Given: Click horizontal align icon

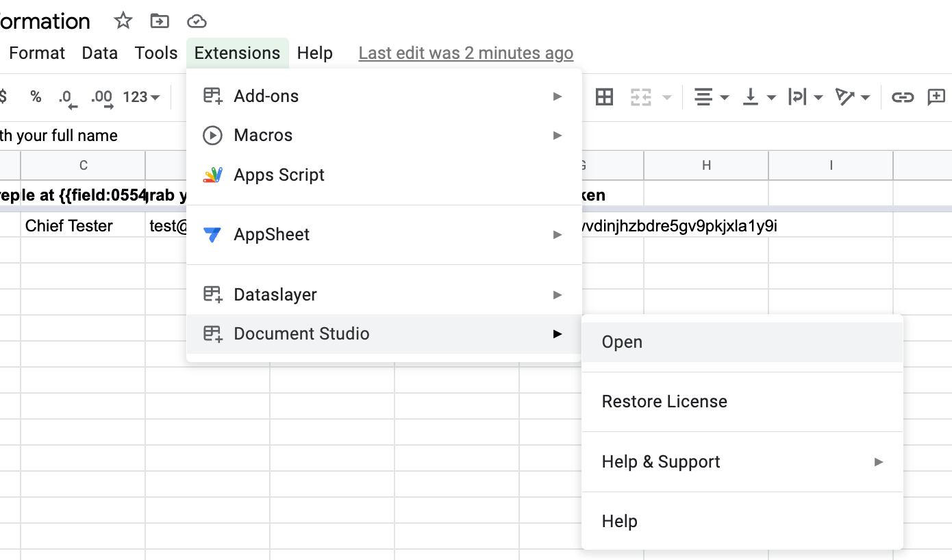Looking at the screenshot, I should 703,97.
